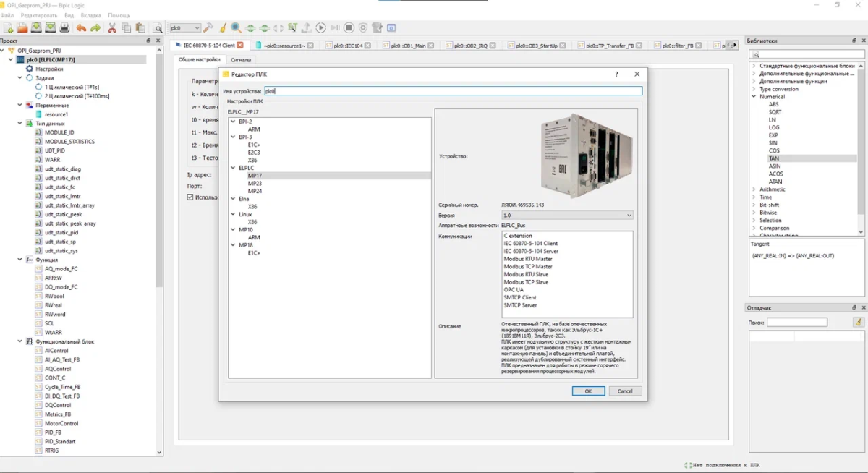Select SQRT in the Numerical library
The height and width of the screenshot is (473, 868).
775,112
